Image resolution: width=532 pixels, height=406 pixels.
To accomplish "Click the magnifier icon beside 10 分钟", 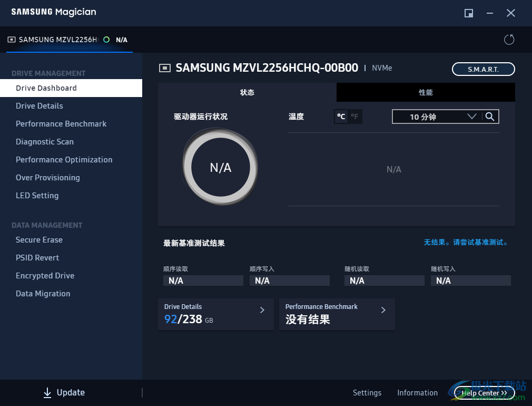I will click(489, 117).
